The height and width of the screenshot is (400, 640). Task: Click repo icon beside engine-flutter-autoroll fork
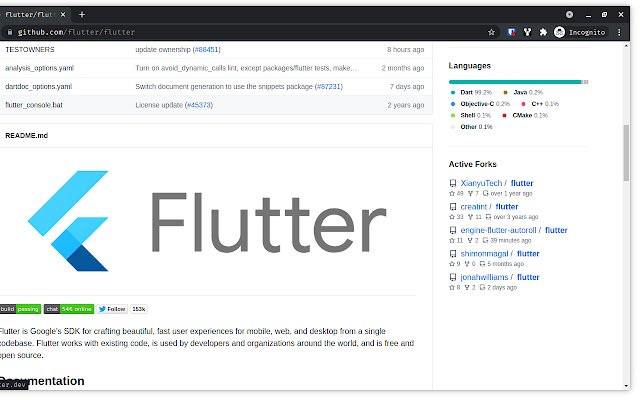(453, 230)
